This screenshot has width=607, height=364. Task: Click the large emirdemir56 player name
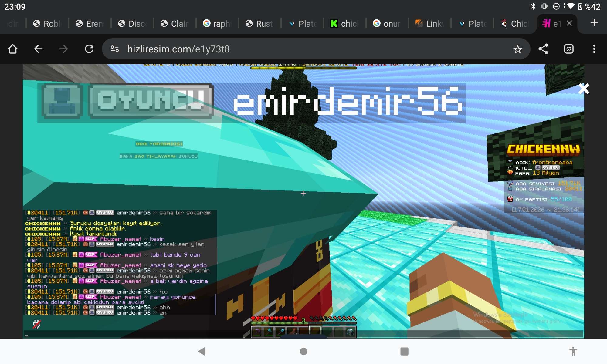point(348,101)
